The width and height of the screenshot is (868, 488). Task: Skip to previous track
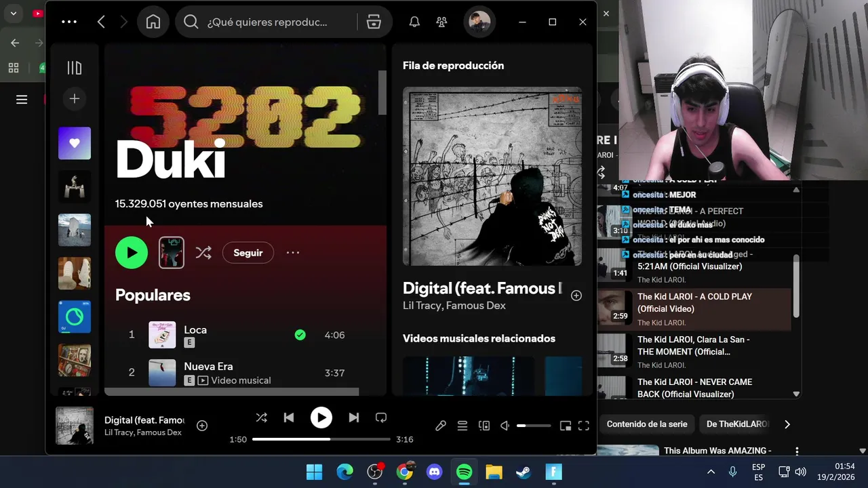tap(289, 418)
